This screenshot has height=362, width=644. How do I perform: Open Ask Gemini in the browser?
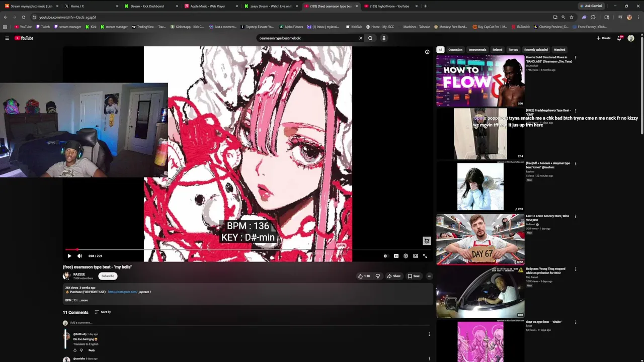coord(591,6)
